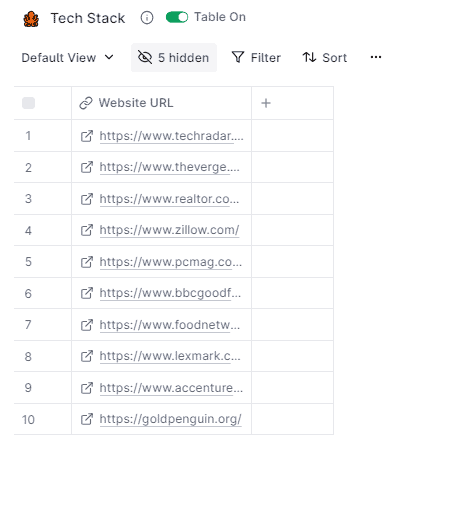The width and height of the screenshot is (460, 510).
Task: Open the https://www.accenture link
Action: (171, 388)
